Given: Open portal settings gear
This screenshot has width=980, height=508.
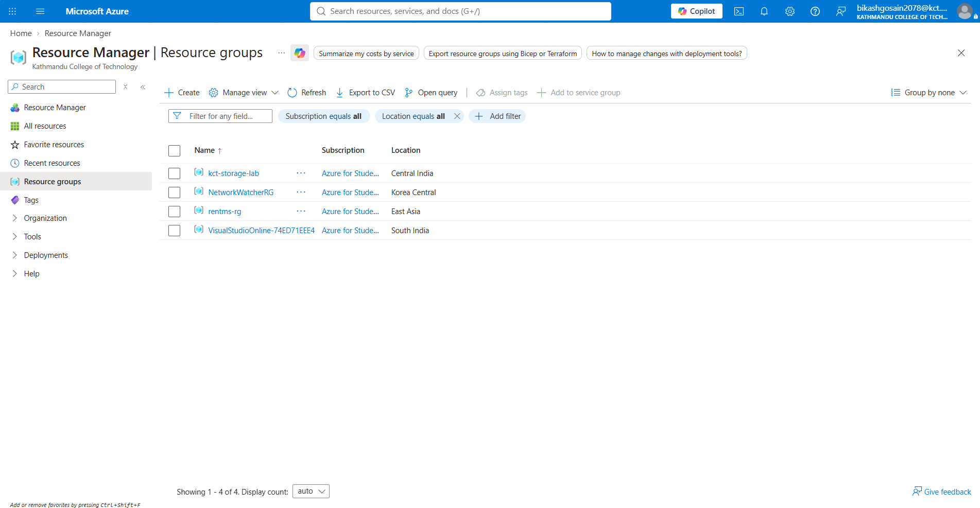Looking at the screenshot, I should tap(790, 11).
